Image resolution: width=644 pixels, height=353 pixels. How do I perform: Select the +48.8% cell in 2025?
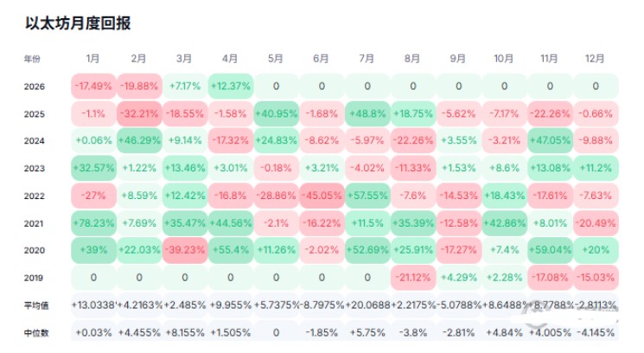(367, 113)
